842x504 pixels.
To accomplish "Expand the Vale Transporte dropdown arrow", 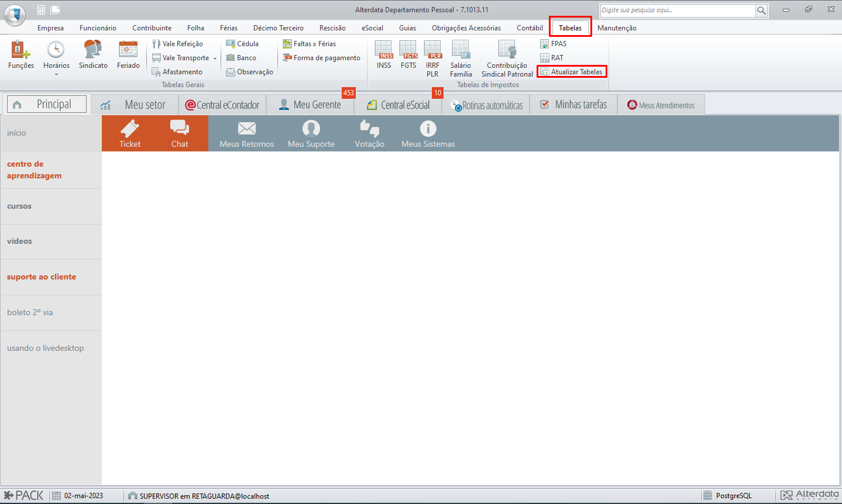I will click(x=215, y=58).
